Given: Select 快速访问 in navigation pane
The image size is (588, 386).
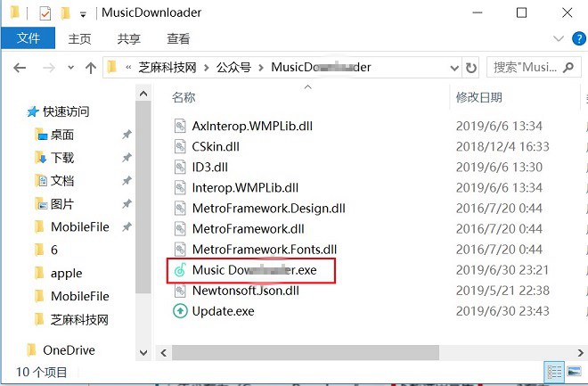Looking at the screenshot, I should [66, 111].
